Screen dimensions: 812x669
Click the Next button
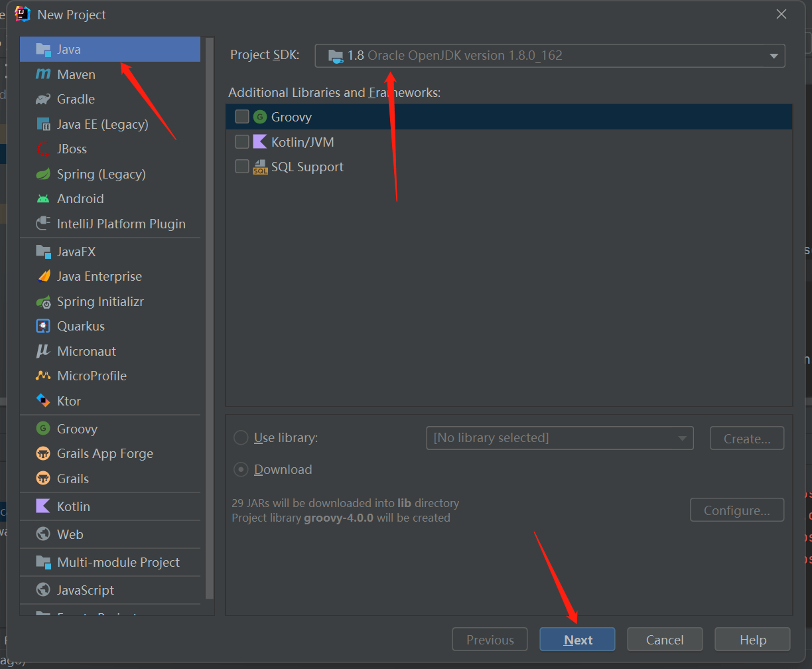click(x=578, y=640)
